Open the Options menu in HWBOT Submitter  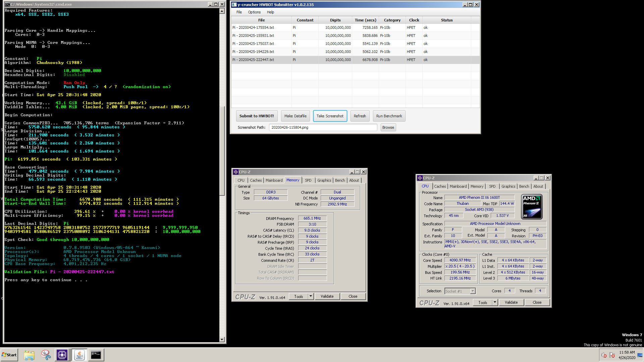[x=254, y=12]
